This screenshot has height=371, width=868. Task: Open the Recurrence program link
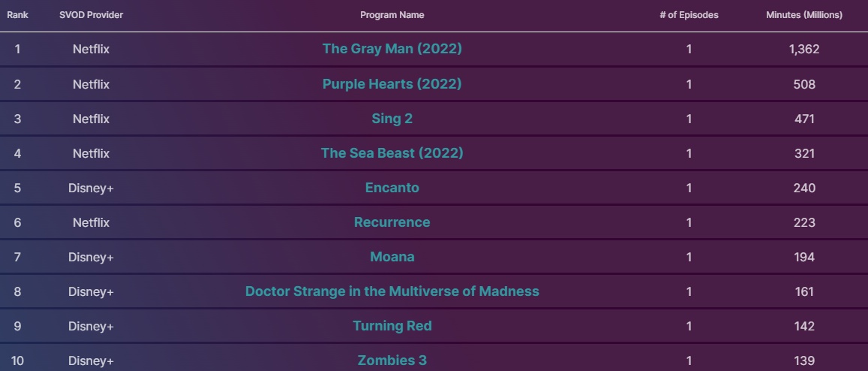392,222
